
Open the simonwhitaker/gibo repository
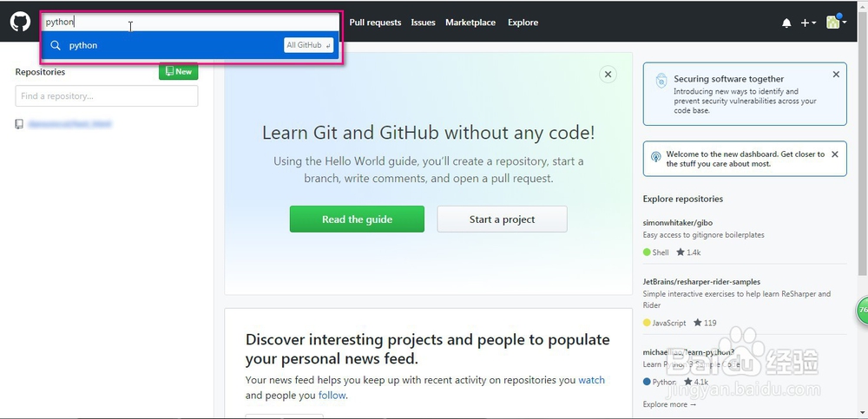678,222
